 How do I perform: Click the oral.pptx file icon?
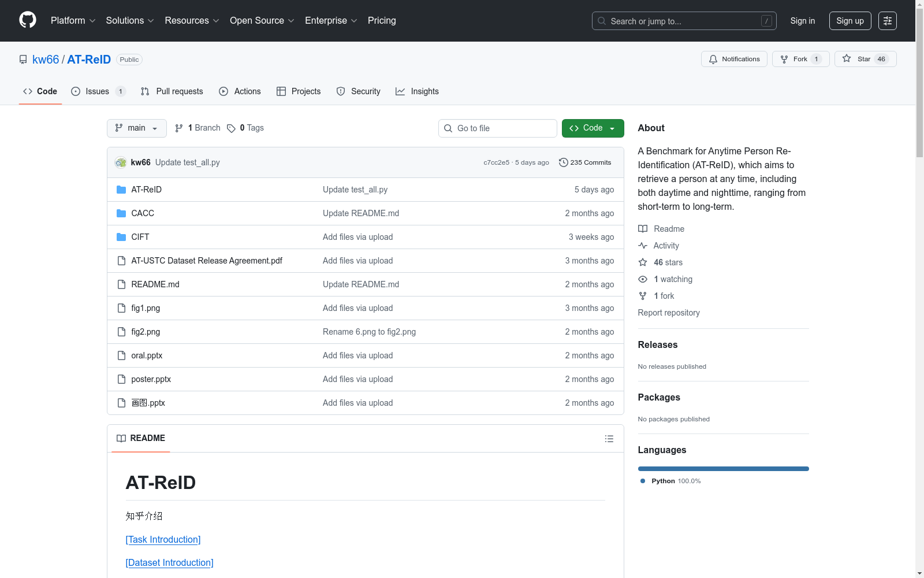[x=121, y=355]
